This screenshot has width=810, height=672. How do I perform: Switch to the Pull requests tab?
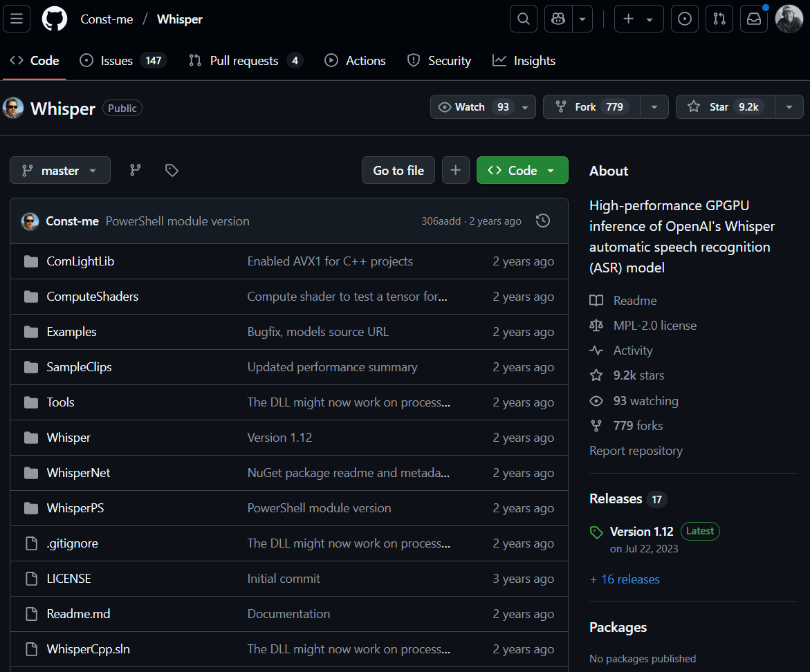(x=245, y=61)
